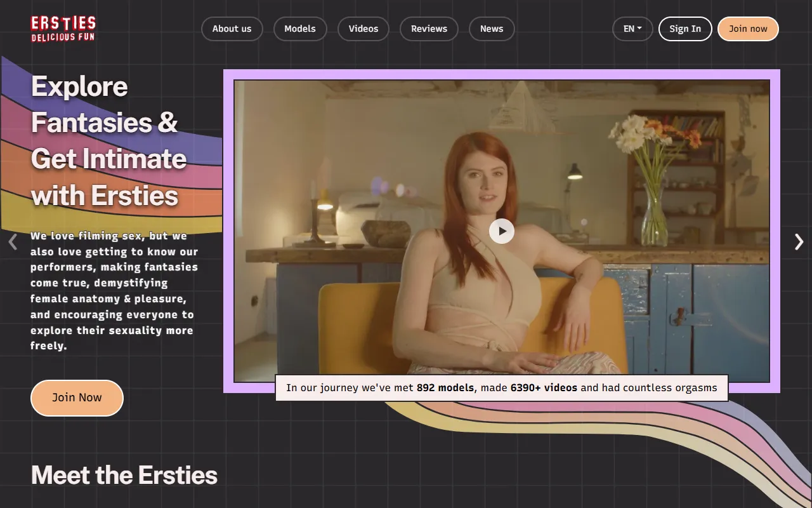The width and height of the screenshot is (812, 508).
Task: Click the Sign In button
Action: (685, 29)
